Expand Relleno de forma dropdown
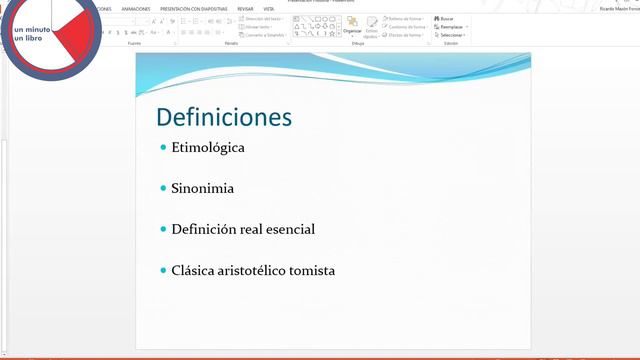This screenshot has width=640, height=360. (423, 19)
